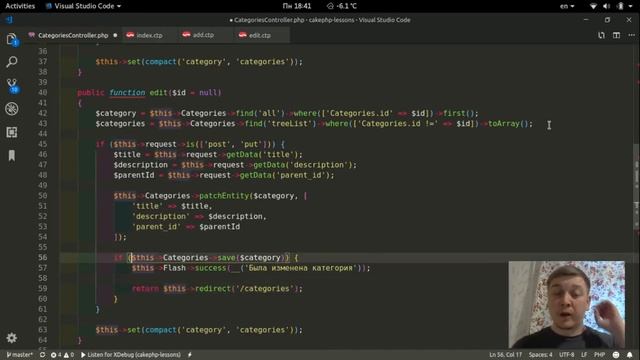Switch to the add.ctp tab

(x=203, y=36)
